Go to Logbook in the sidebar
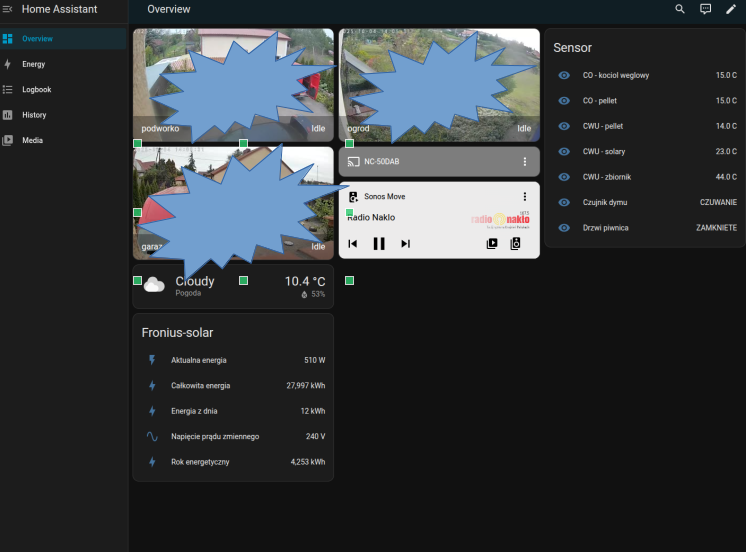746x552 pixels. click(37, 90)
